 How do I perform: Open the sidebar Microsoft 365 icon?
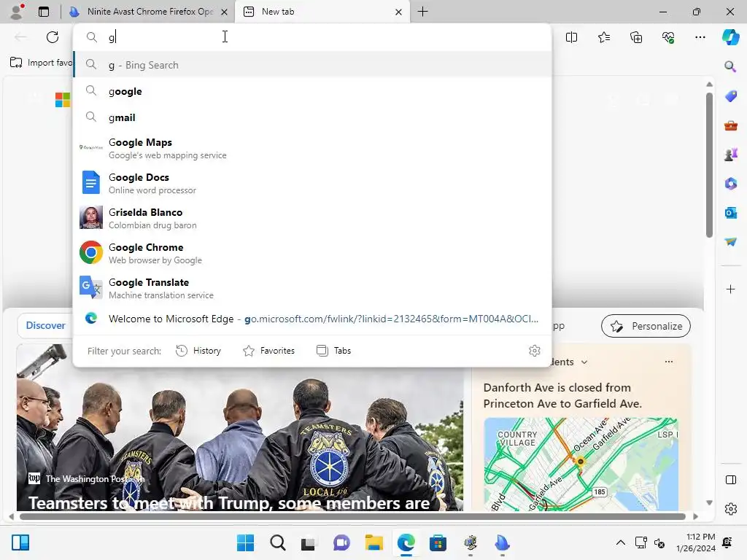point(730,183)
